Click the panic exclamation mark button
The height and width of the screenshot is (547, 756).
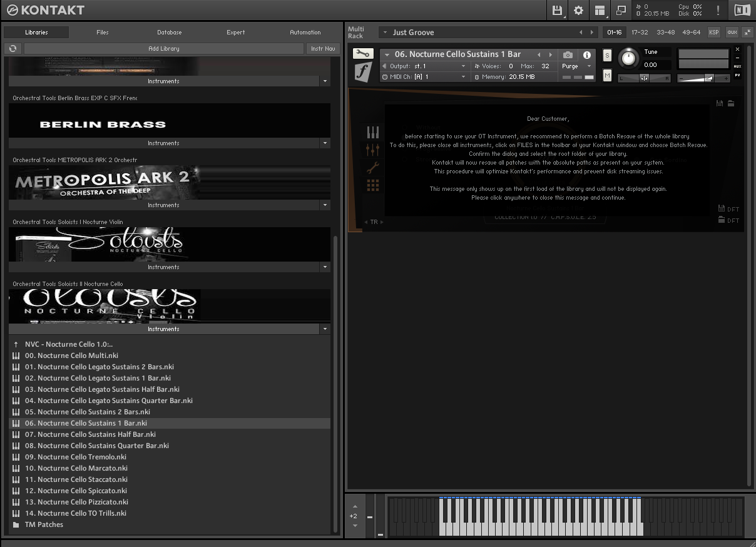pyautogui.click(x=718, y=10)
